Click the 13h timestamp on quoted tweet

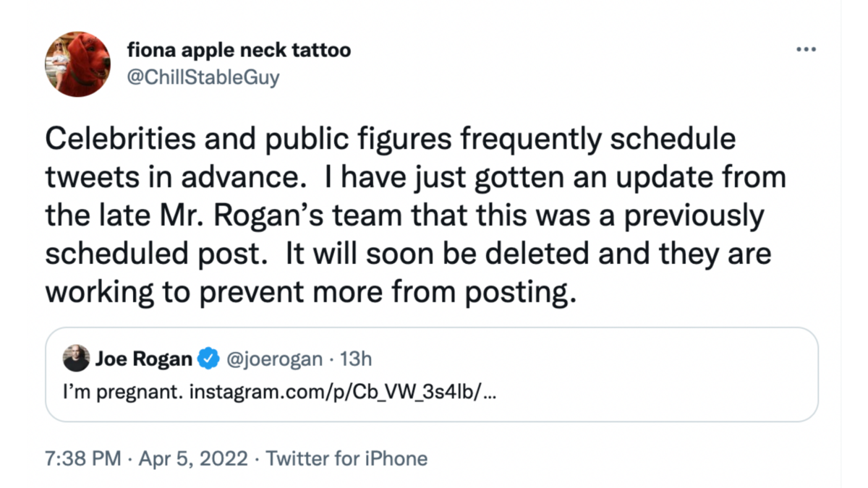(x=355, y=359)
